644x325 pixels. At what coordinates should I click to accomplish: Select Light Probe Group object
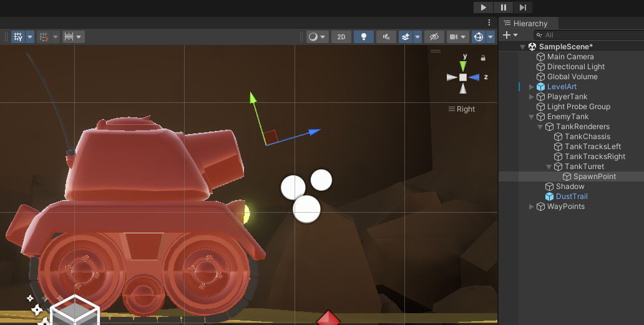click(x=578, y=107)
